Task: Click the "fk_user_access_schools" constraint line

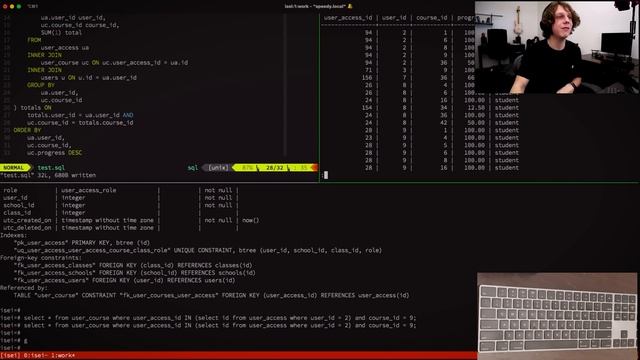Action: (134, 273)
